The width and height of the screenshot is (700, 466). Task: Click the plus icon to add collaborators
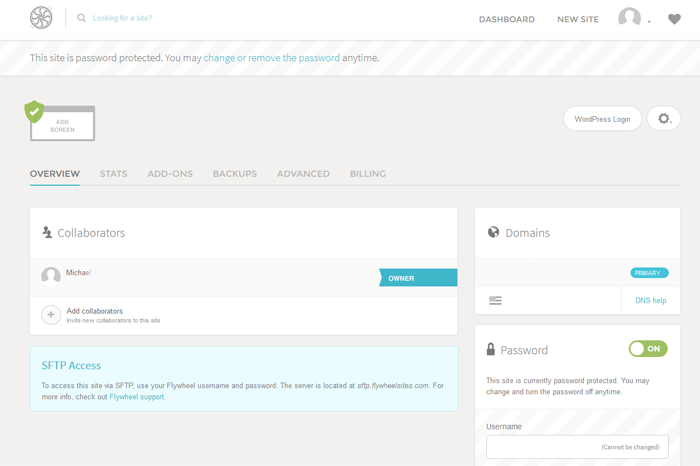(x=51, y=315)
